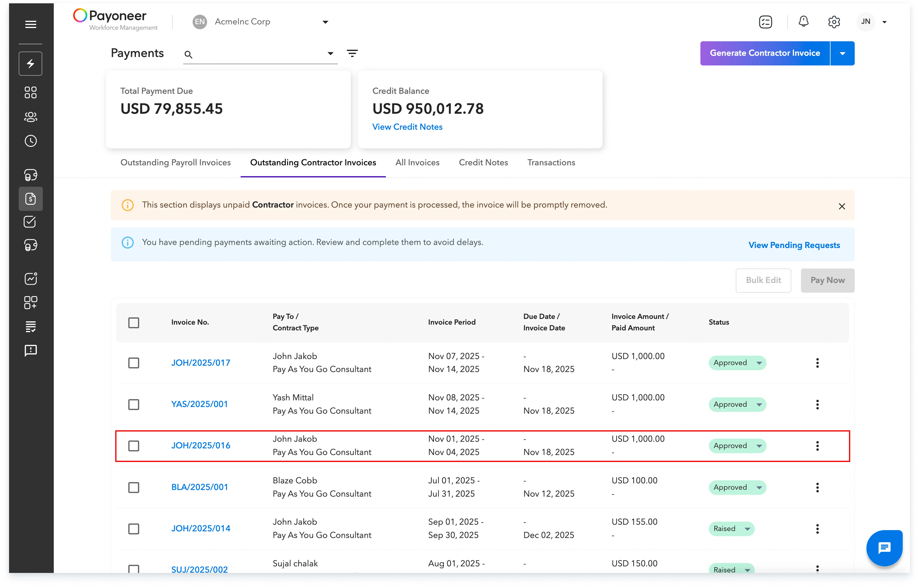Screen dimensions: 919x588
Task: Click the Payments search input field
Action: (260, 54)
